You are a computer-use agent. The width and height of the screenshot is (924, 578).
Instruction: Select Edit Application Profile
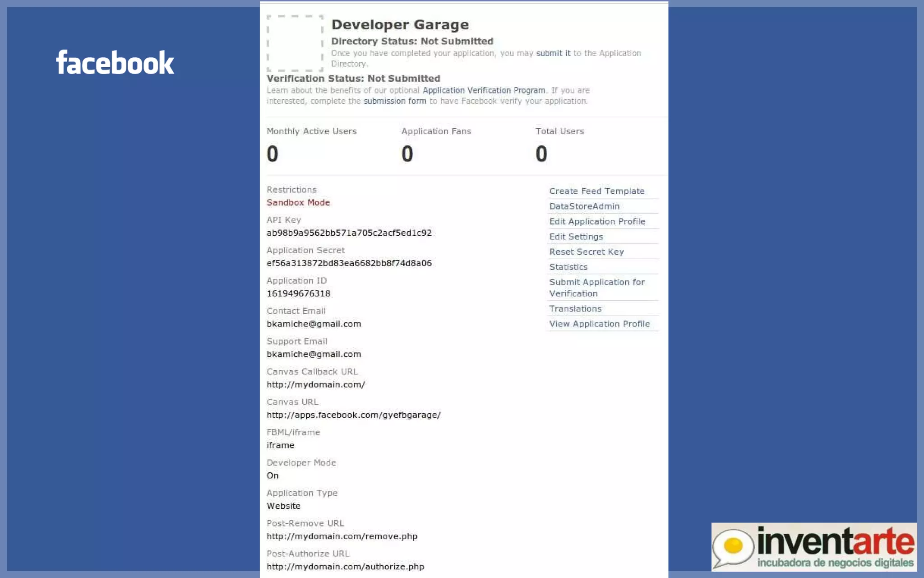597,221
